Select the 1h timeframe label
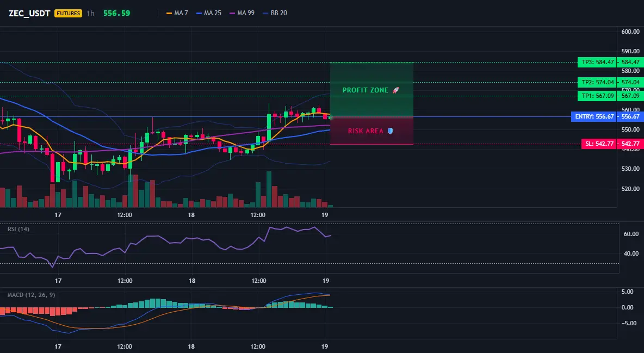Image resolution: width=644 pixels, height=353 pixels. pos(90,13)
